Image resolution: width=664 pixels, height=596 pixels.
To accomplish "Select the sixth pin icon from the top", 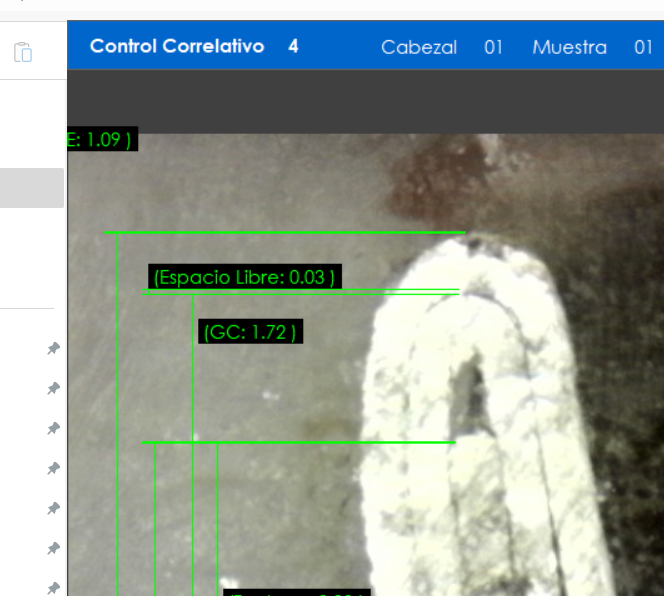I will 53,548.
